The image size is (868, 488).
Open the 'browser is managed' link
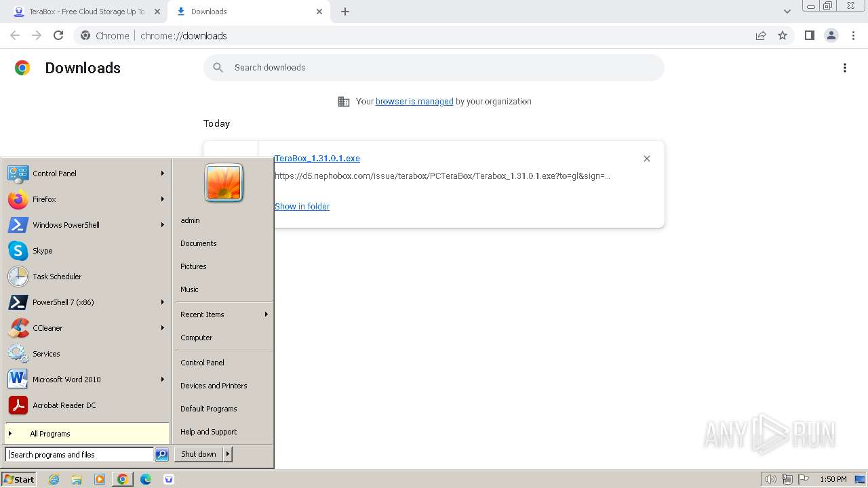tap(414, 102)
